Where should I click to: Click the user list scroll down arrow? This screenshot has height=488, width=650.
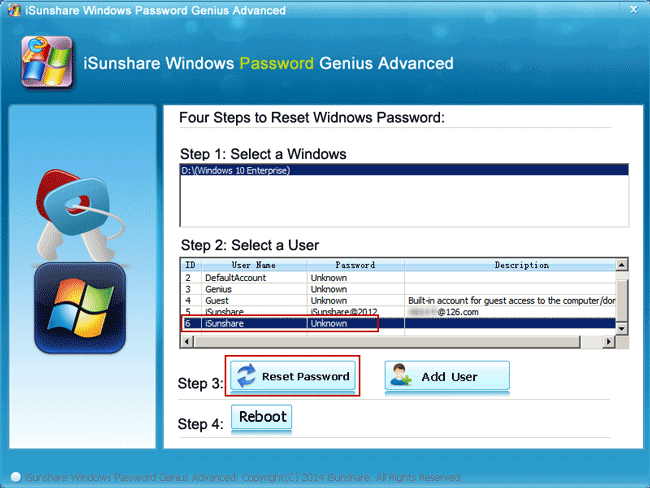[x=621, y=329]
